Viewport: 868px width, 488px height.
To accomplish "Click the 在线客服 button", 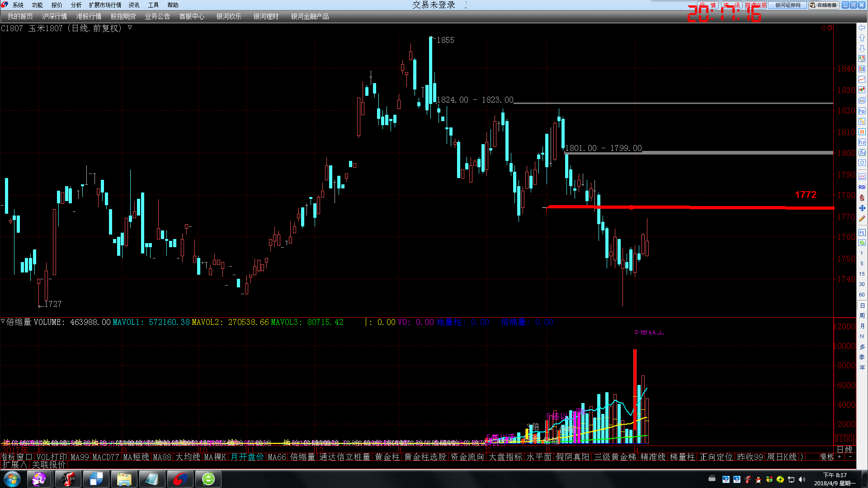I will click(824, 5).
